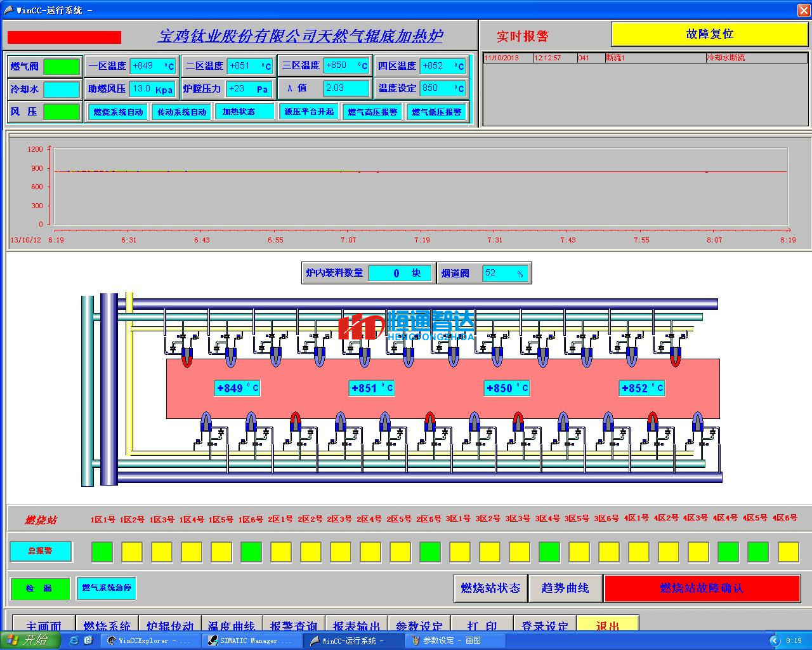Click the 4区5号 green station indicator
The image size is (812, 650).
click(x=758, y=552)
